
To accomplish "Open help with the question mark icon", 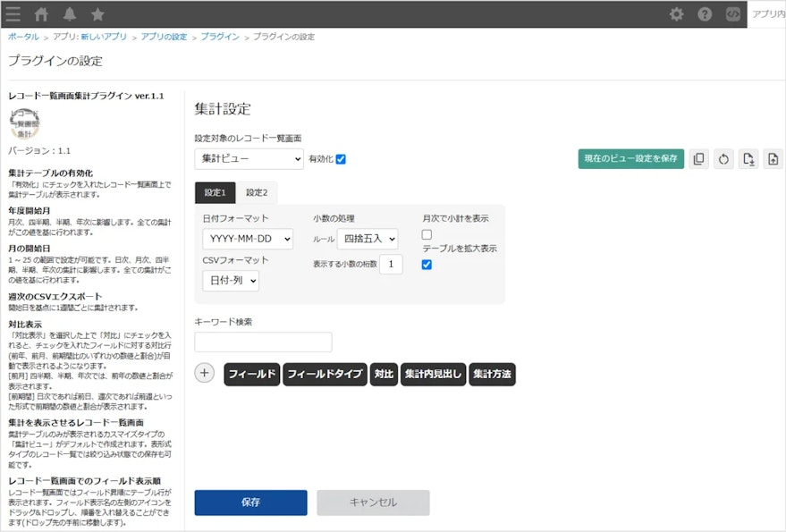I will (706, 13).
